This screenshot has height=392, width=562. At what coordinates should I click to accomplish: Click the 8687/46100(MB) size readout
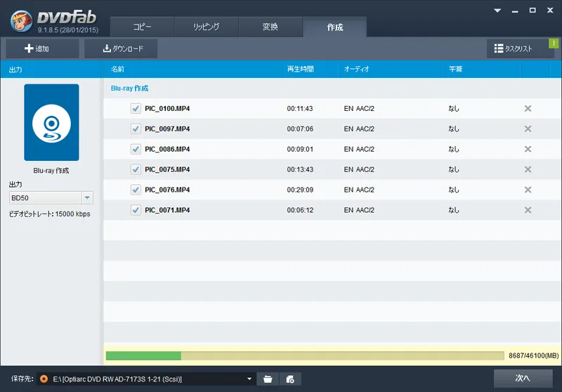click(533, 355)
